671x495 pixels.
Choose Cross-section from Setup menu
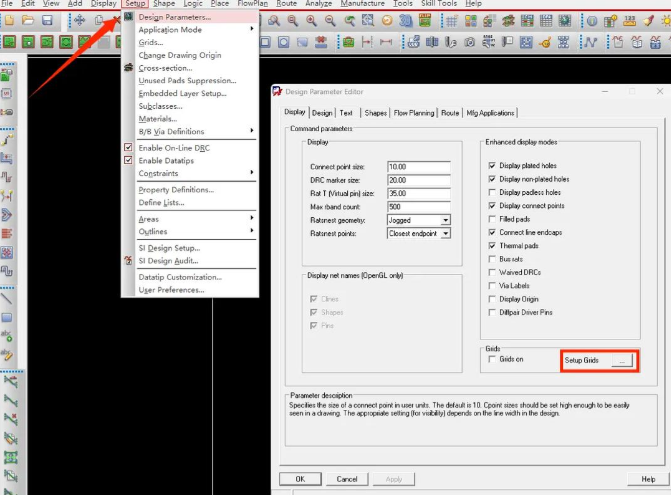point(166,68)
